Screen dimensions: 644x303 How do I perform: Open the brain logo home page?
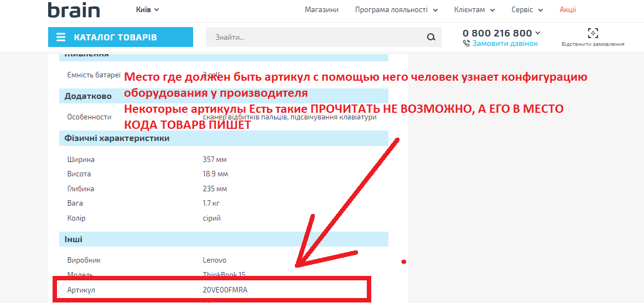pyautogui.click(x=74, y=10)
